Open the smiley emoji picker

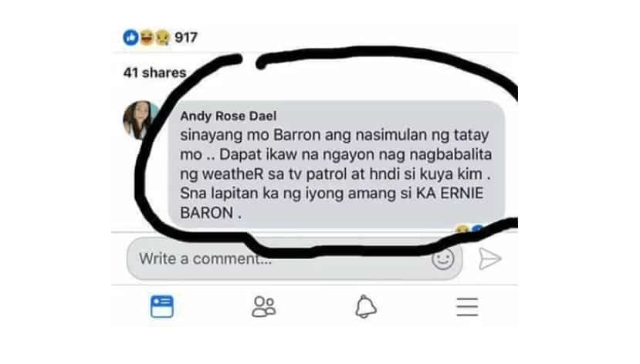pos(443,259)
